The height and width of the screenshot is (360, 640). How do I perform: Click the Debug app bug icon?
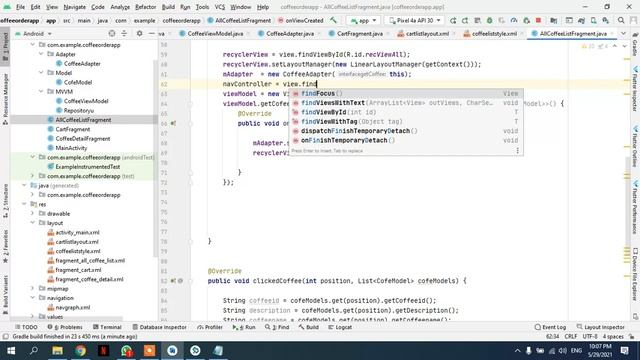point(489,20)
